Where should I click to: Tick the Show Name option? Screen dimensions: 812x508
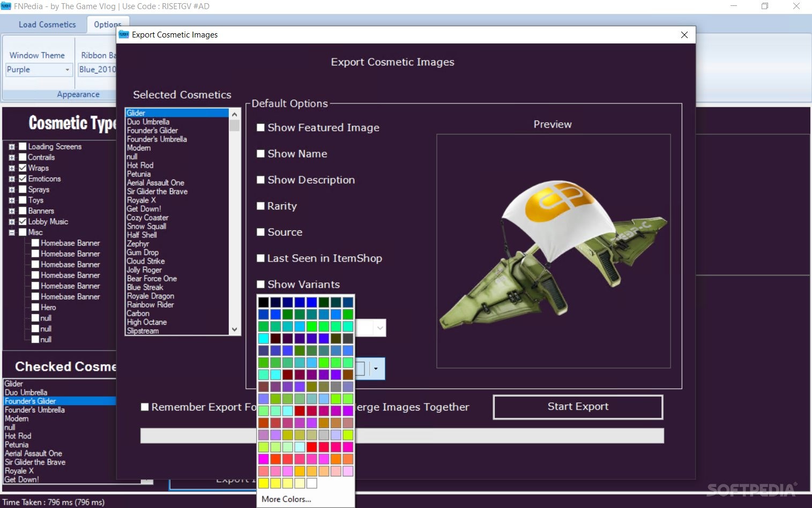coord(260,154)
